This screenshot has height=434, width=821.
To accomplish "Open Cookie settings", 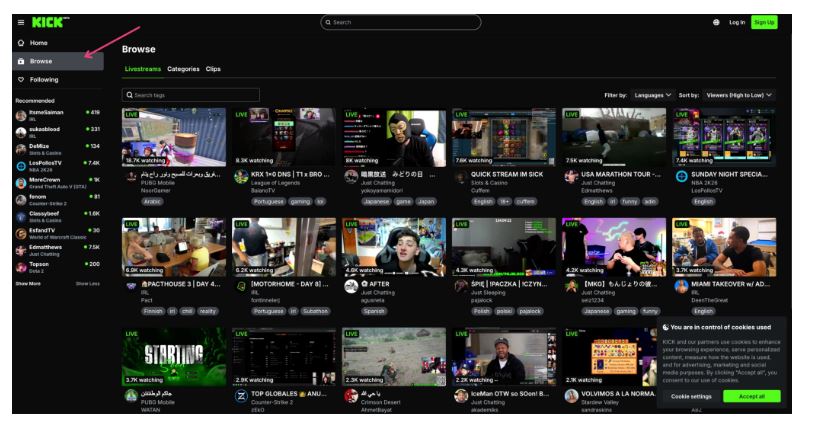I will (x=691, y=396).
